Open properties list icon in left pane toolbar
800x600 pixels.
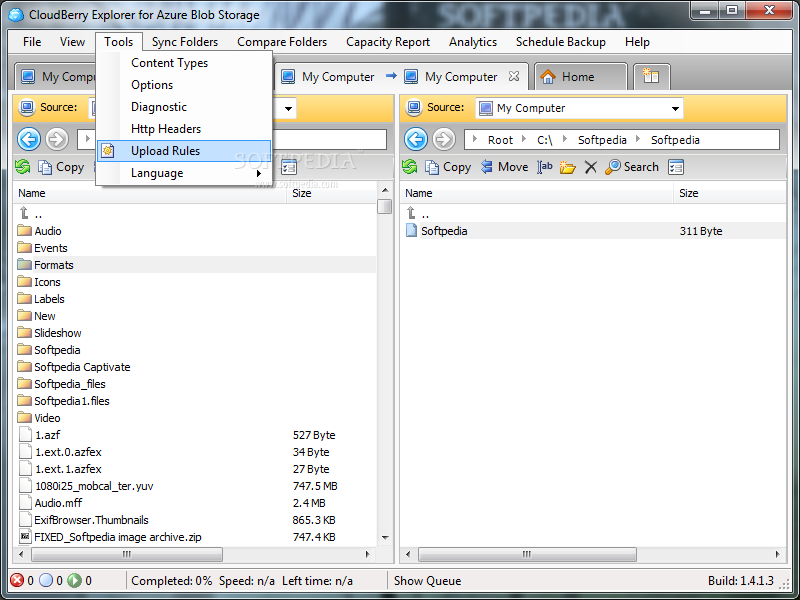pos(289,167)
